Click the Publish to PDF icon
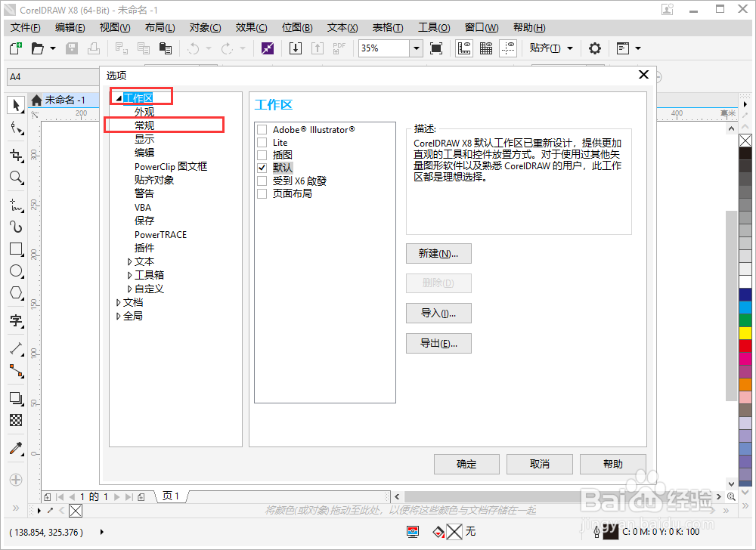Screen dimensions: 756x550 pos(339,48)
